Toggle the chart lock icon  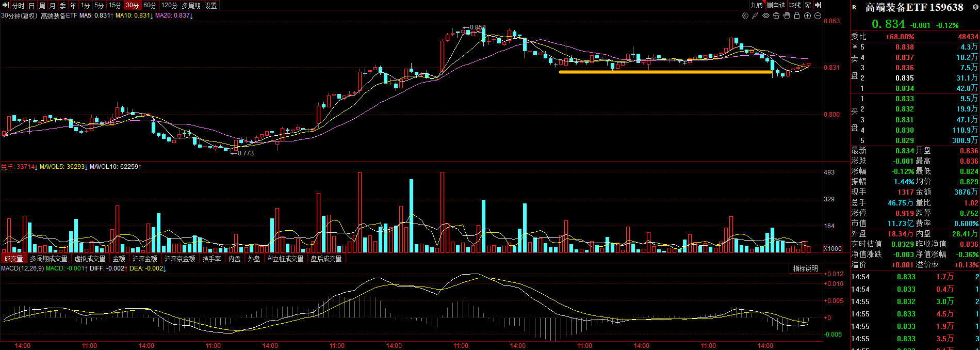coord(797,15)
